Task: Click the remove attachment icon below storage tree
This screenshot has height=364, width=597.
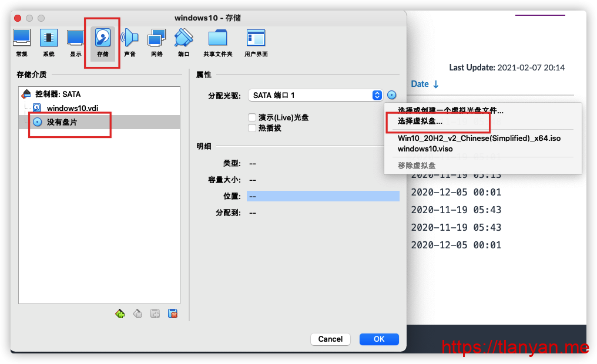Action: [x=173, y=314]
